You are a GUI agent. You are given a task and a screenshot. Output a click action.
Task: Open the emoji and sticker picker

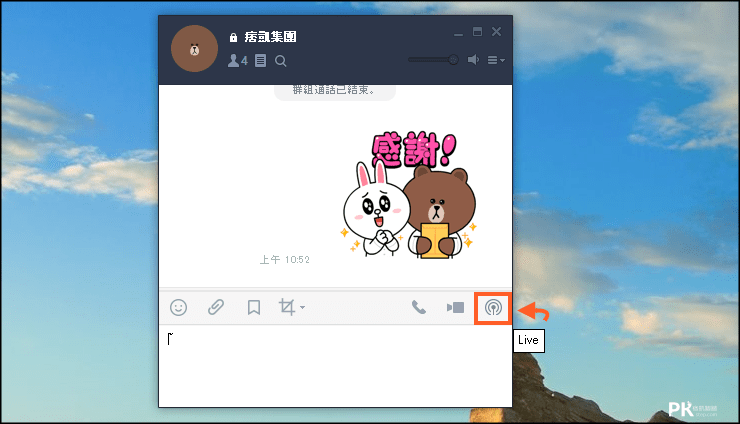[178, 307]
